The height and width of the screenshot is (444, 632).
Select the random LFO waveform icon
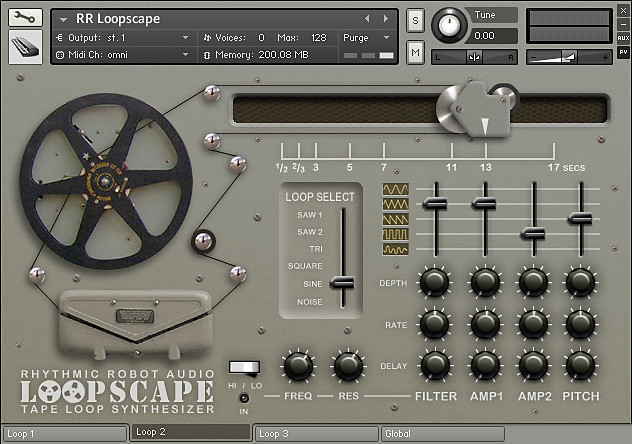click(x=395, y=250)
